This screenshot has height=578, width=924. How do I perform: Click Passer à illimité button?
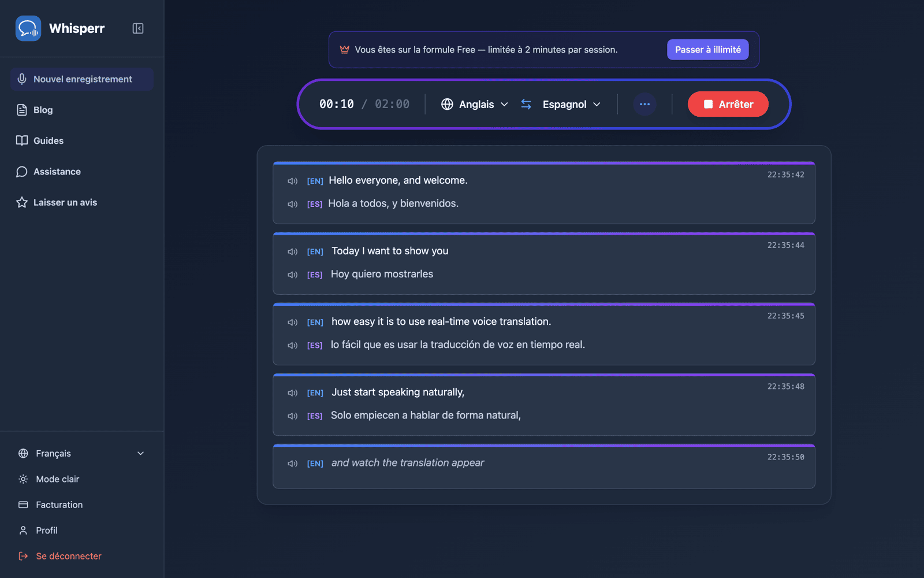tap(707, 50)
